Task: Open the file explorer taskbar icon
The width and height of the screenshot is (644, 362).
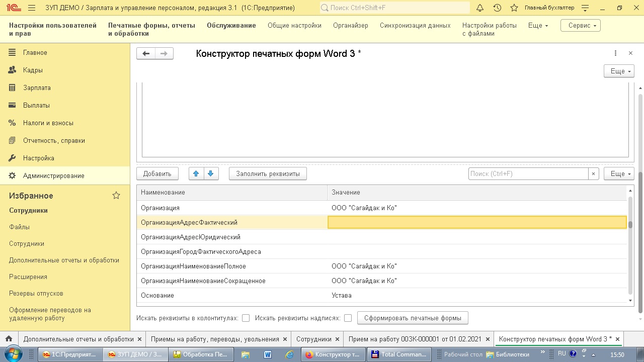Action: [x=246, y=354]
